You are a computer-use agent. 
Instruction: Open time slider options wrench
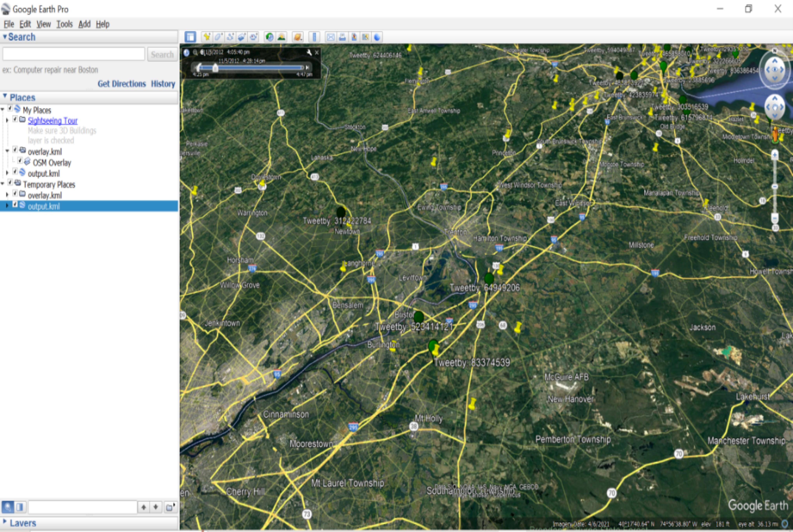(x=309, y=52)
